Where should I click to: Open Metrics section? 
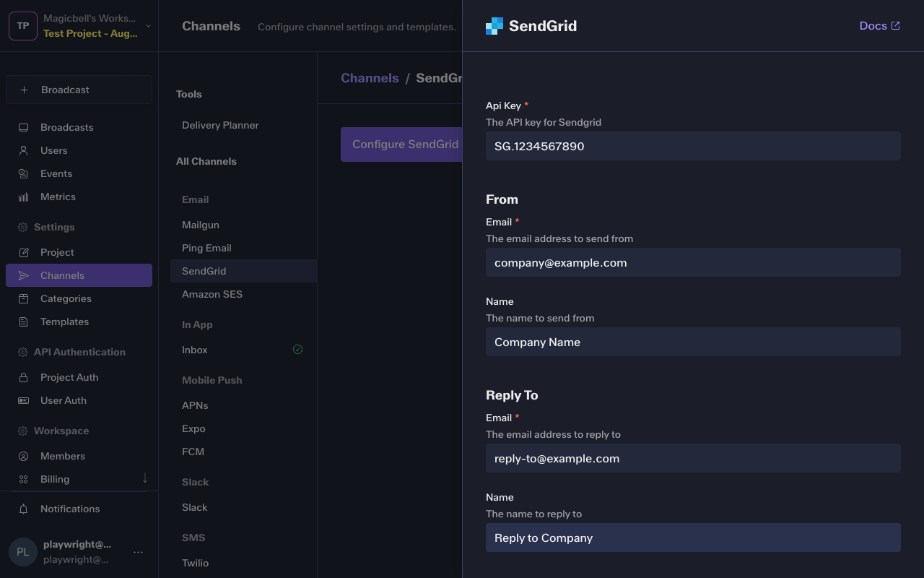(x=79, y=197)
